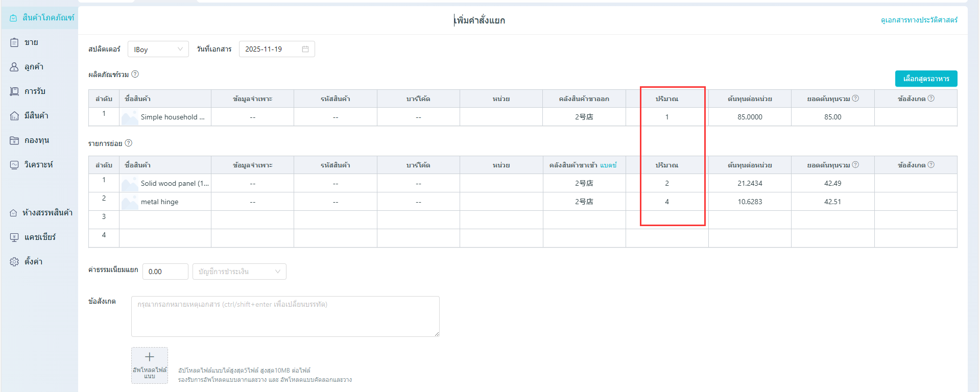Open ดูเอกสารทางประวัติศาสตร์ link

point(919,20)
